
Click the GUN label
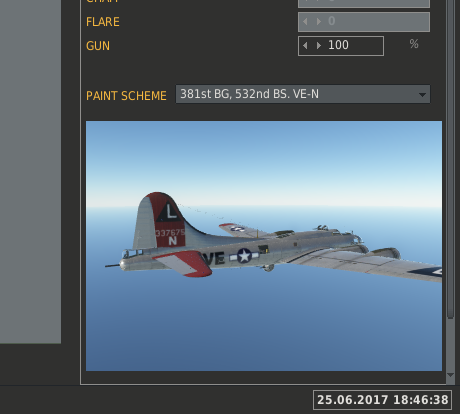98,46
